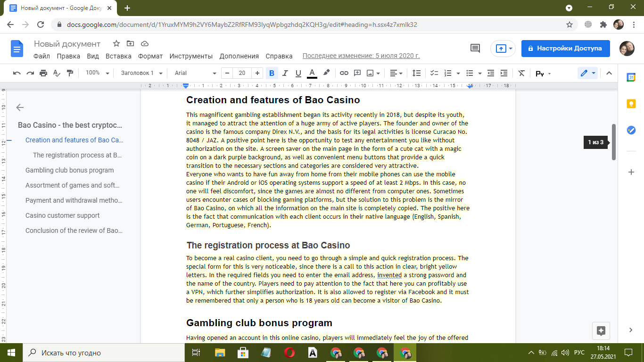Go to Payment and withdrawal methods outline heading
Image resolution: width=644 pixels, height=362 pixels.
[x=74, y=200]
